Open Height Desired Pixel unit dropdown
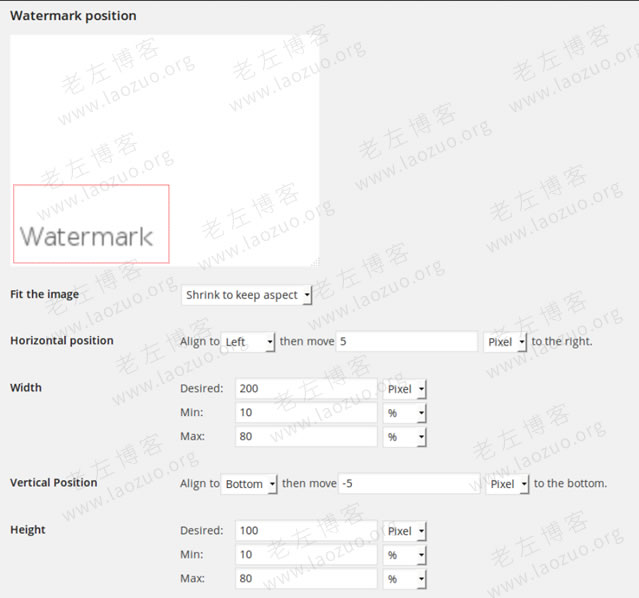 pyautogui.click(x=405, y=531)
